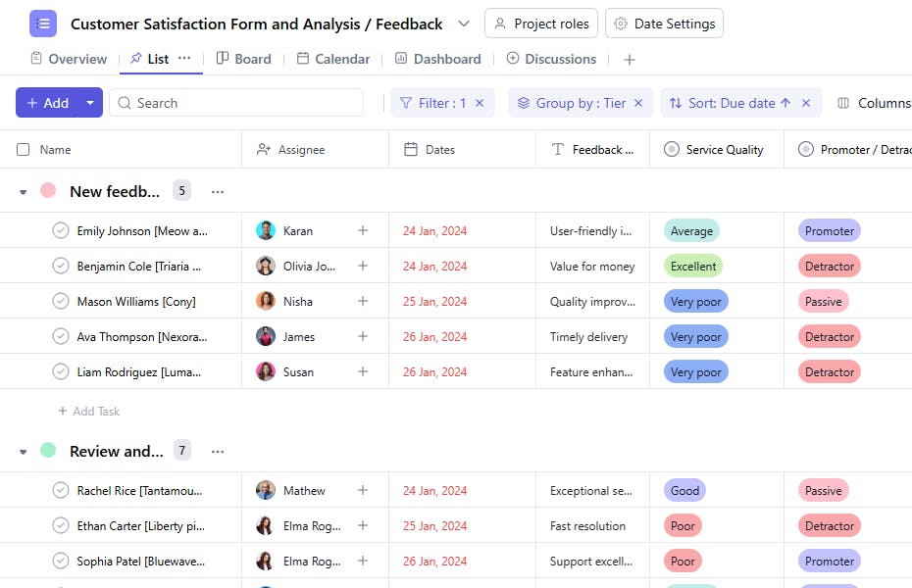
Task: Click the pink New feedback group color dot
Action: (x=48, y=191)
